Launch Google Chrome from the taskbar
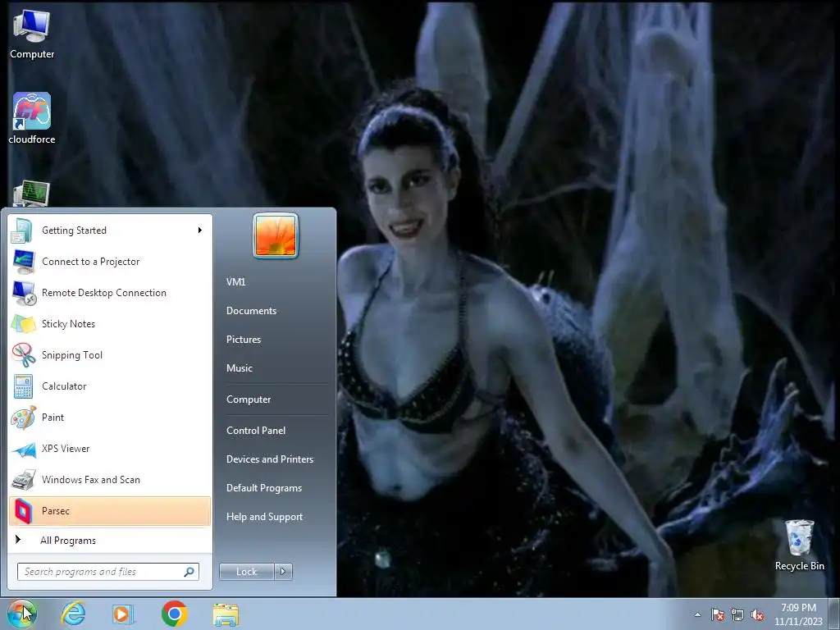 [174, 614]
